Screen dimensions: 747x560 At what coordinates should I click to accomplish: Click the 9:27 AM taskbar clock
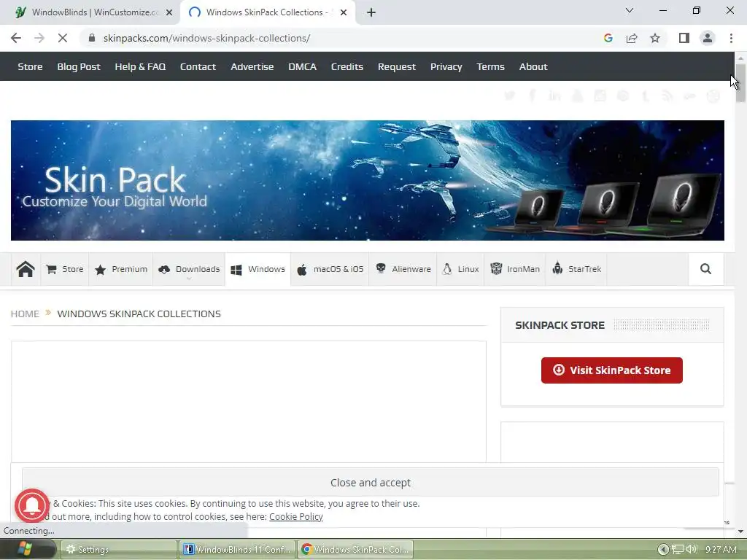point(721,550)
